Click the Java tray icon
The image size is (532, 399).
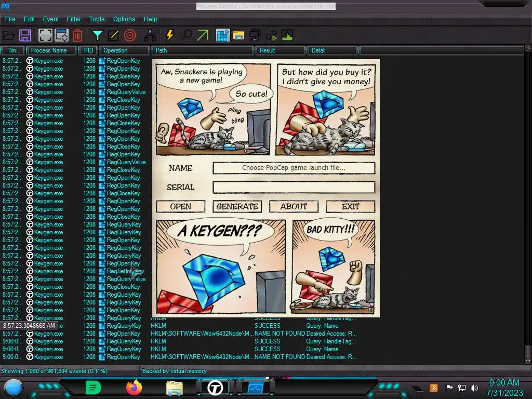click(x=433, y=388)
